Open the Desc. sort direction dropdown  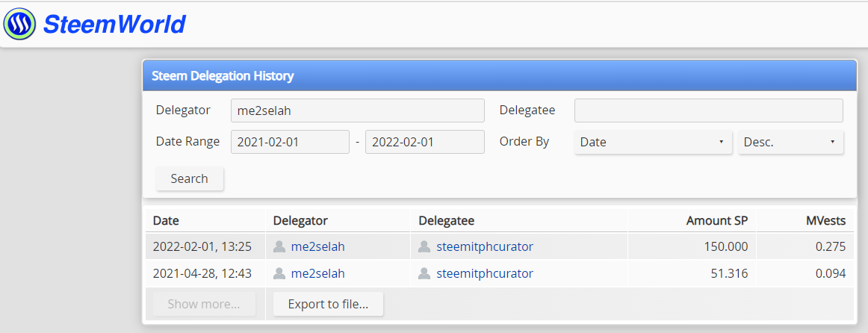pyautogui.click(x=790, y=142)
